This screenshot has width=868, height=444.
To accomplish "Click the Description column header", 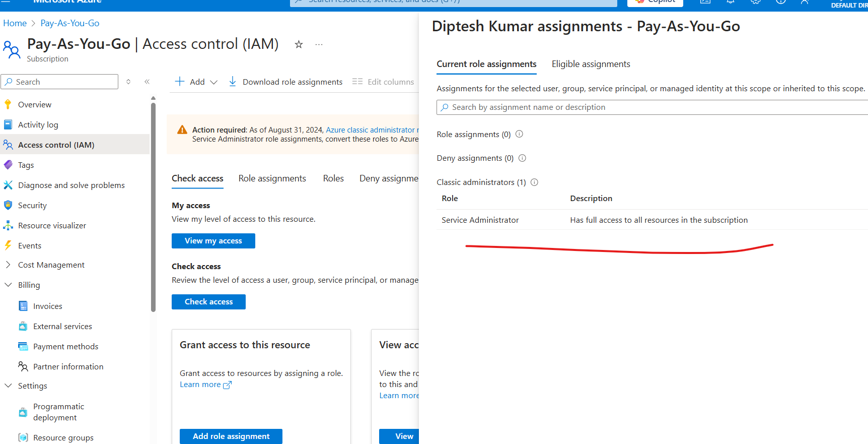I will coord(591,199).
